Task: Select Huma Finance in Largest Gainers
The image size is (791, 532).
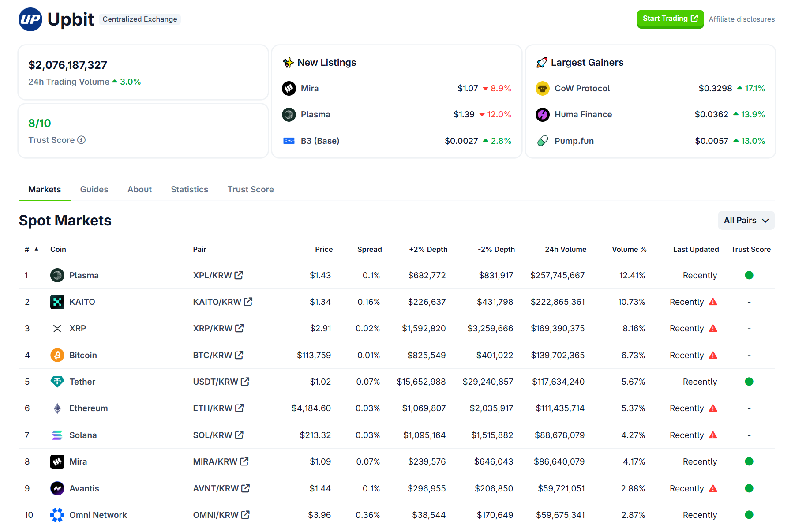Action: click(583, 115)
